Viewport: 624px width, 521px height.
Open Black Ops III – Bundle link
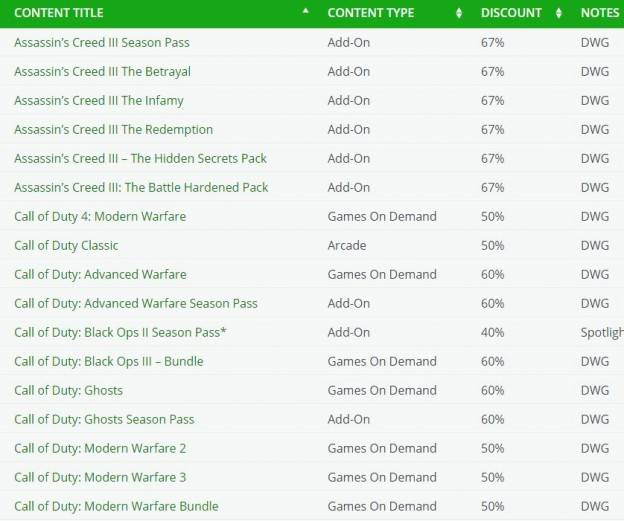pyautogui.click(x=109, y=361)
